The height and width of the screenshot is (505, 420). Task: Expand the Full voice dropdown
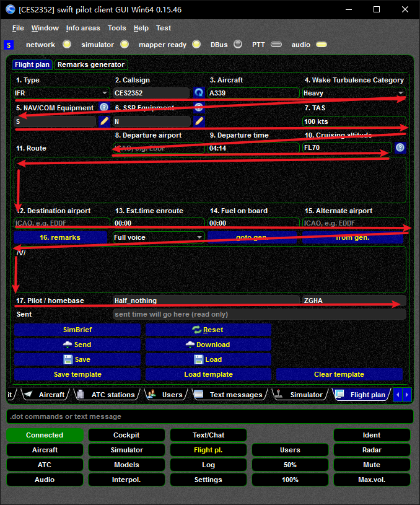(199, 237)
